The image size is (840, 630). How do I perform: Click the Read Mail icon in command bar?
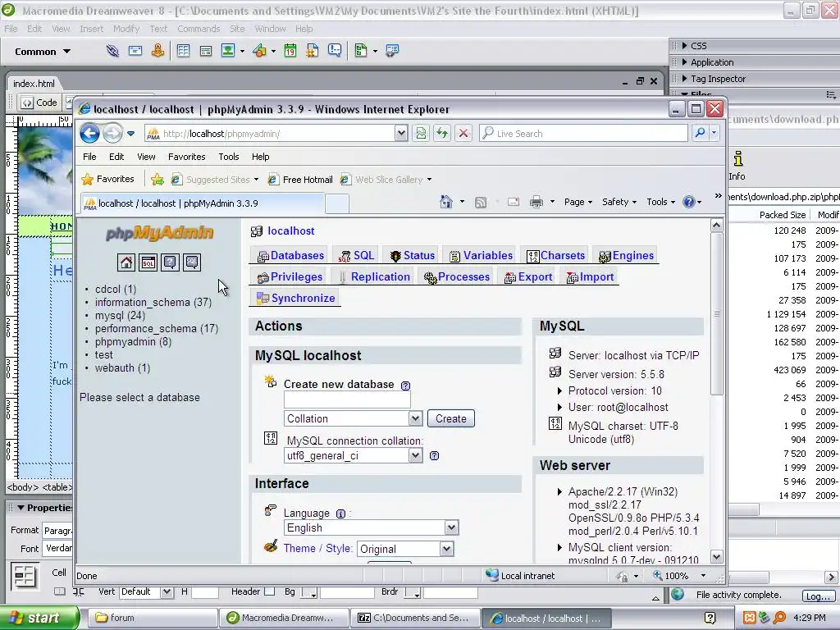[514, 202]
